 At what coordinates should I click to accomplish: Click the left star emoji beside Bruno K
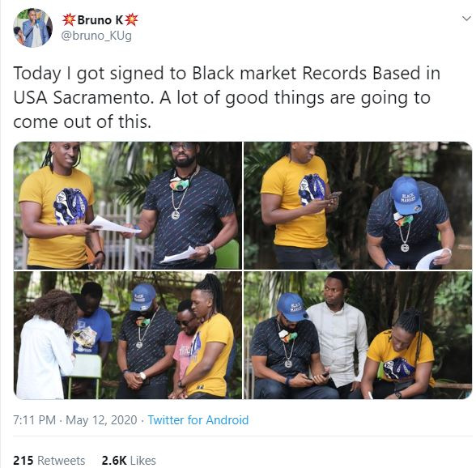point(70,19)
